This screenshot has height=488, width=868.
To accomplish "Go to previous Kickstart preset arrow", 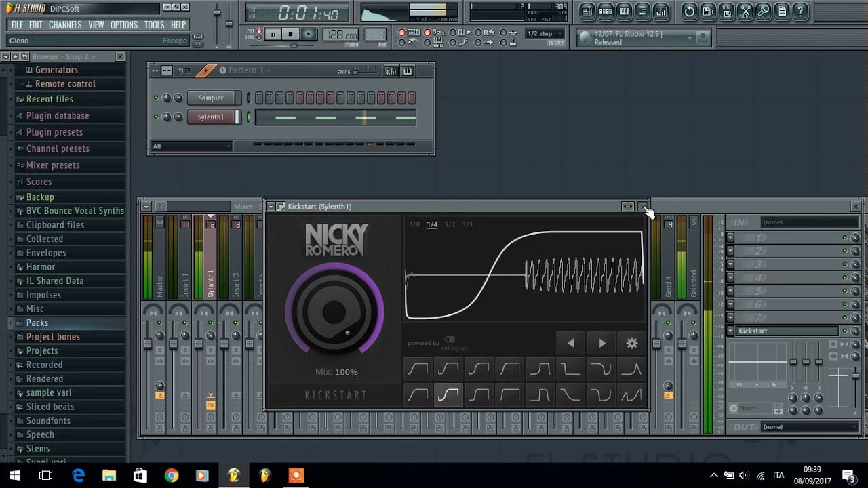I will tap(571, 343).
